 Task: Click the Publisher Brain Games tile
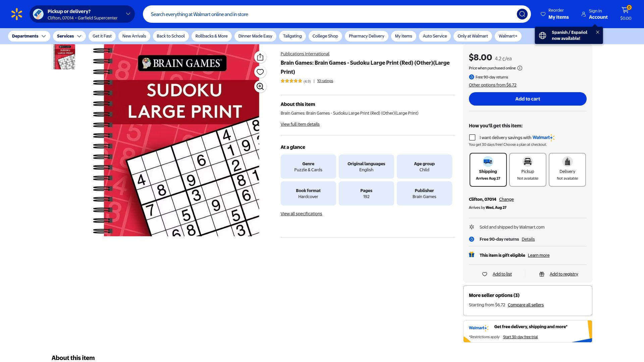point(424,193)
